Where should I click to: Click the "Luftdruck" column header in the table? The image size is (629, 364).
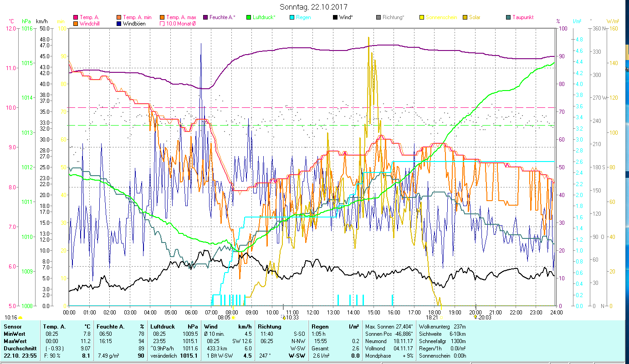tap(164, 327)
